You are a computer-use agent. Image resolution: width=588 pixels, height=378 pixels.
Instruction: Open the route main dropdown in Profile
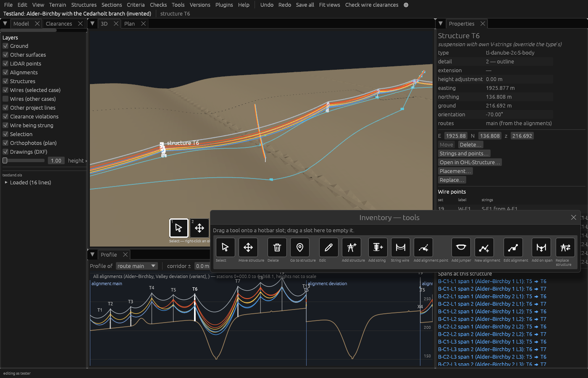click(136, 266)
